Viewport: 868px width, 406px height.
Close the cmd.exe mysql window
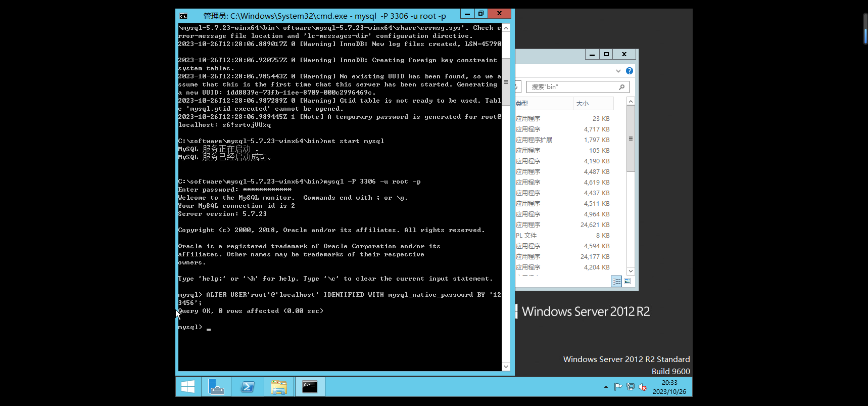click(499, 14)
